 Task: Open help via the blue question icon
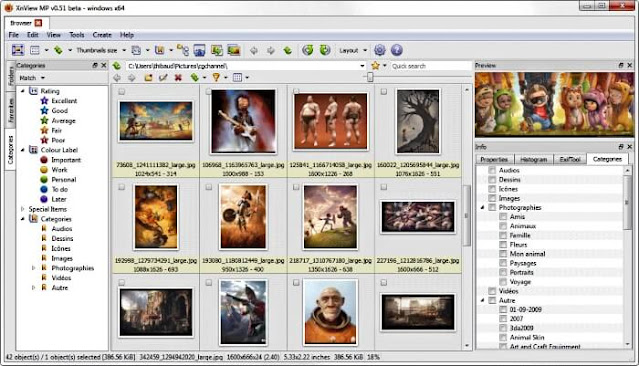(397, 50)
